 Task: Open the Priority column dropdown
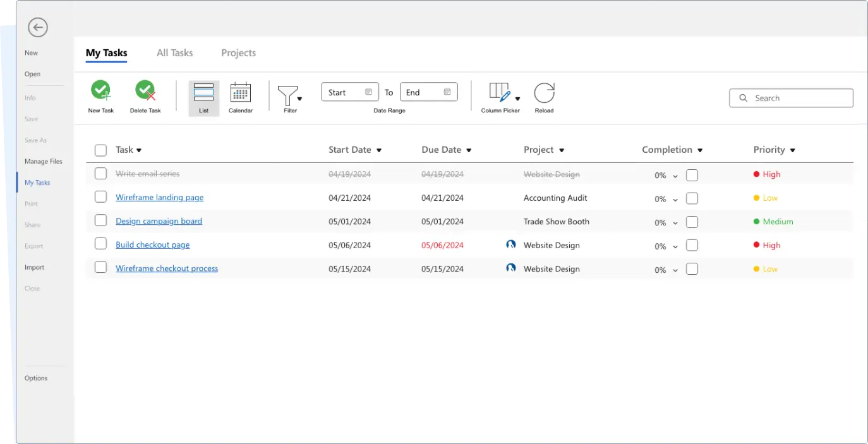pos(792,150)
